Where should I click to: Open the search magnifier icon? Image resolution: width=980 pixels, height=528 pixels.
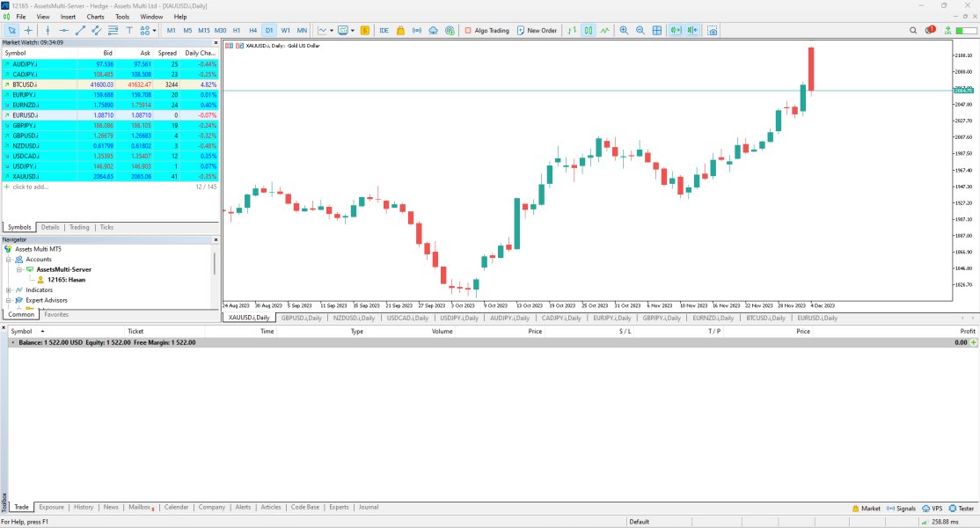coord(912,30)
